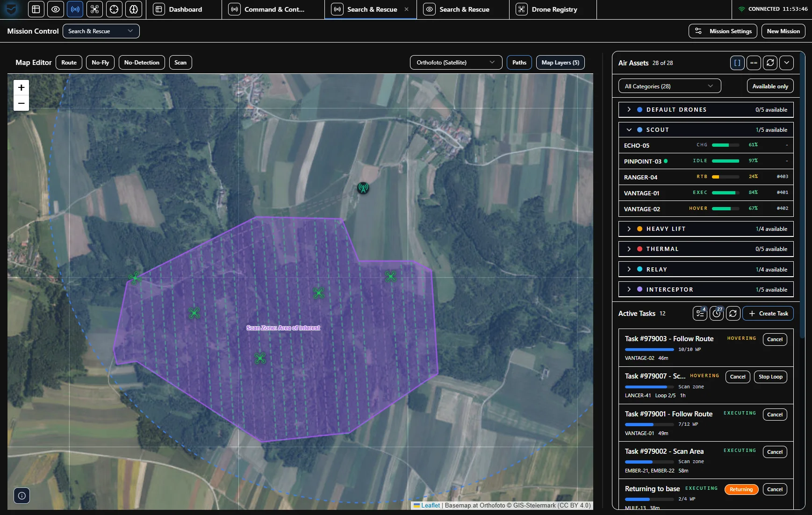Refresh the Active Tasks list
Screen dimensions: 812x515
pos(733,314)
